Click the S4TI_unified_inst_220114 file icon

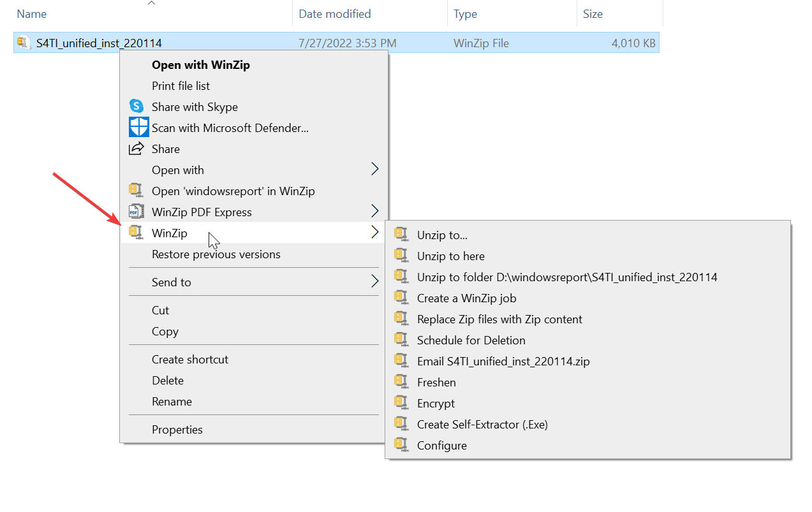pos(23,42)
